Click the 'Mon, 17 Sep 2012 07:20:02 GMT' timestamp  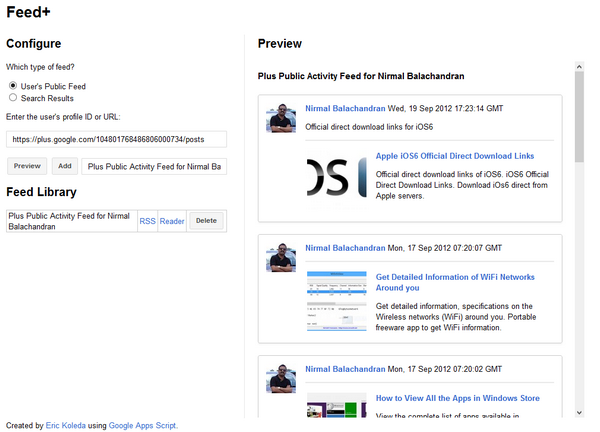tap(445, 369)
